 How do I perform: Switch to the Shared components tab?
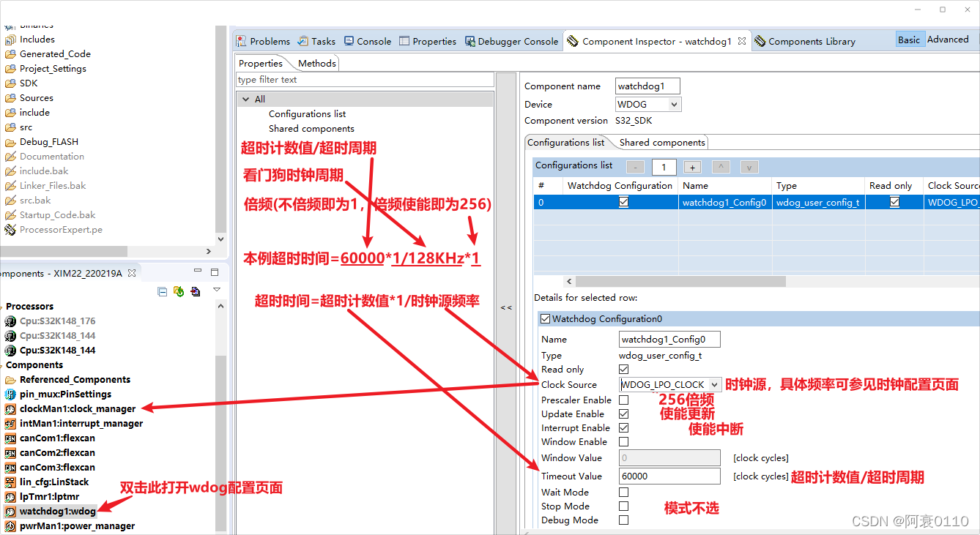(661, 142)
